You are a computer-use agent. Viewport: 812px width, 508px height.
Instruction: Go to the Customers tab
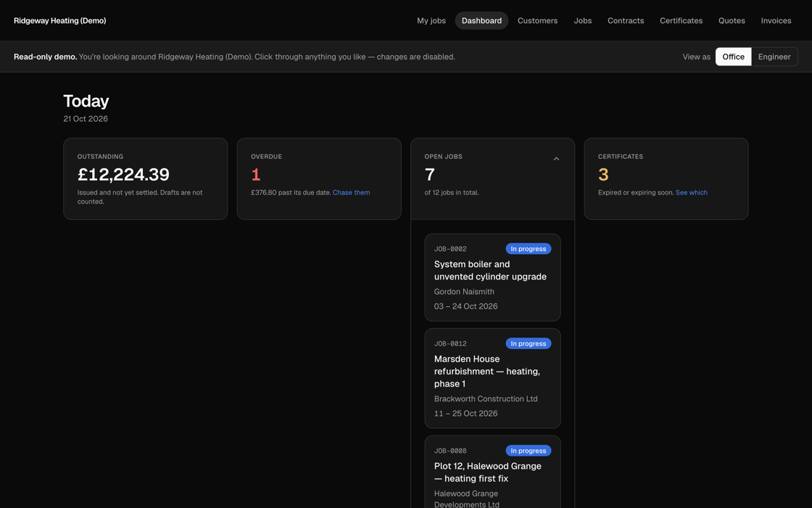537,21
